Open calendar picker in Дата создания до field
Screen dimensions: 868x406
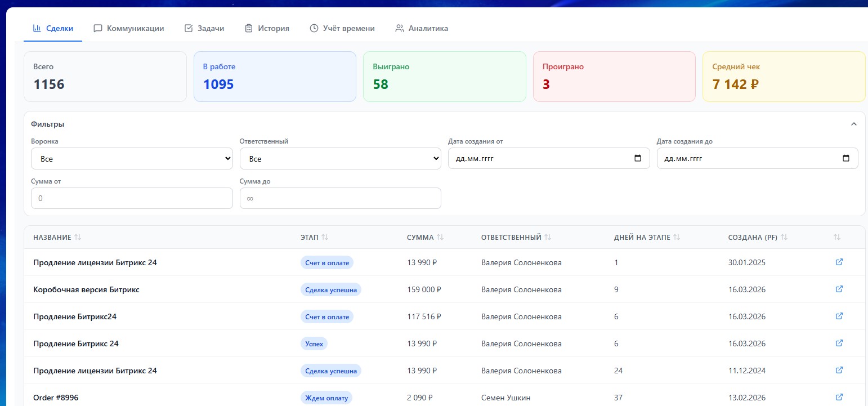click(846, 158)
